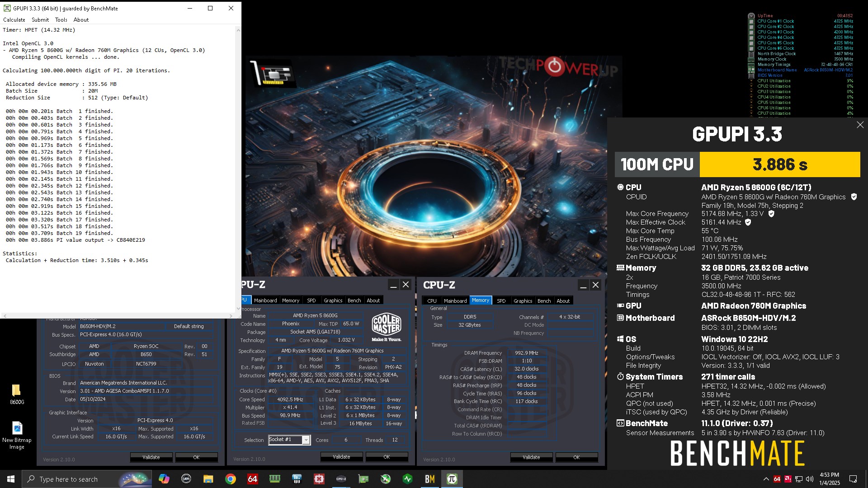
Task: Click the GPUPI horizontal scrollbar left arrow
Action: pos(5,316)
